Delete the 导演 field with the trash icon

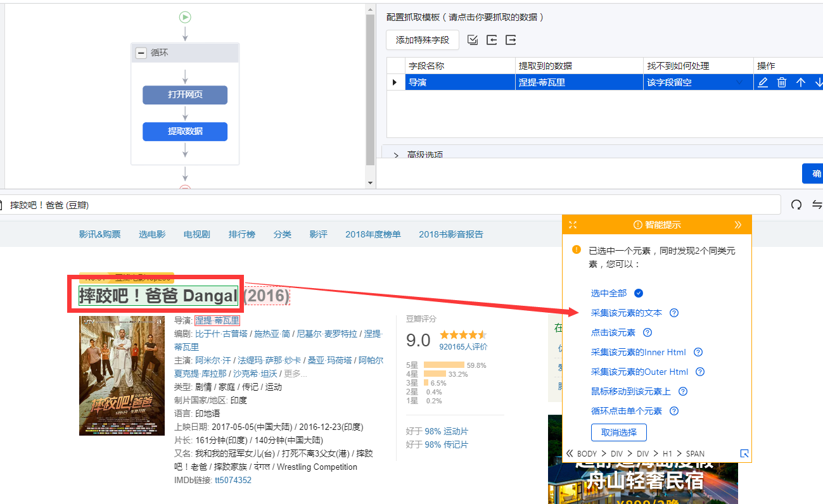[782, 82]
